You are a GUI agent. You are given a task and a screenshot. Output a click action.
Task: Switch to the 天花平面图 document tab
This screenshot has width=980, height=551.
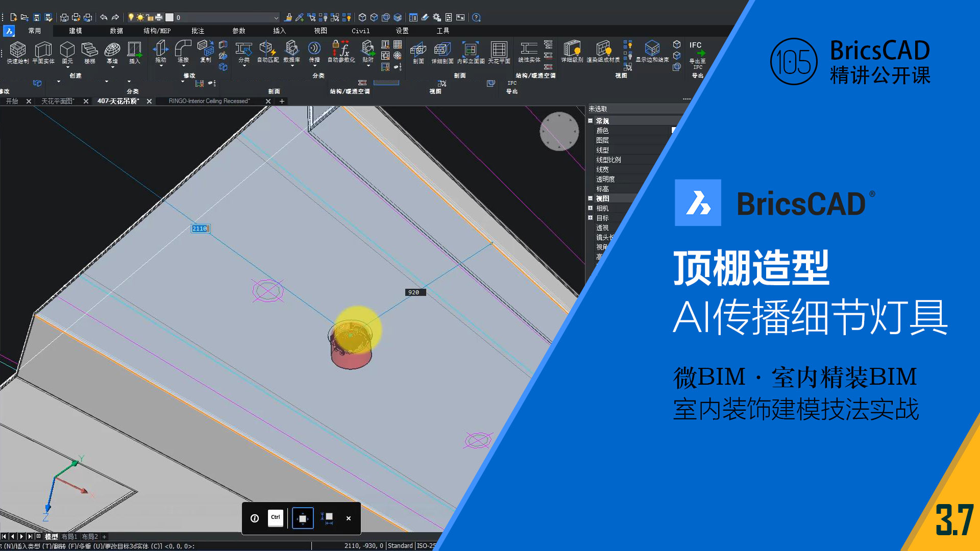(x=58, y=101)
